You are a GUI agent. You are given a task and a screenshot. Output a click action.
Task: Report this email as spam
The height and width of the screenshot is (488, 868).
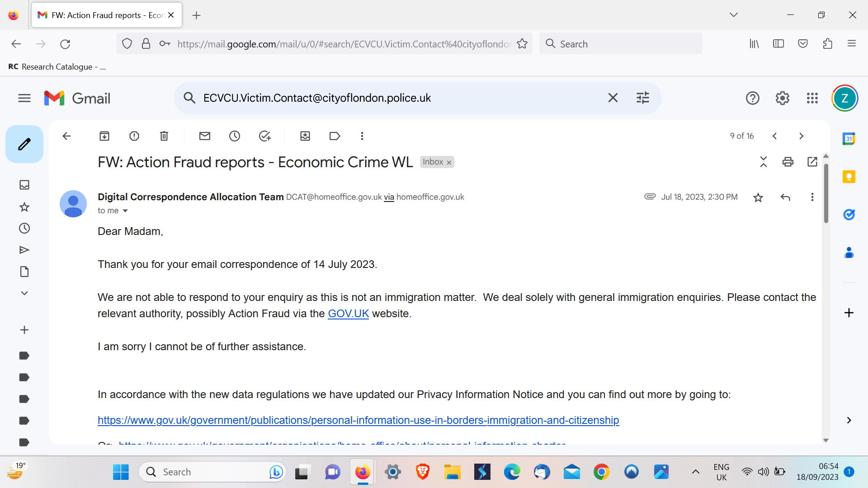click(134, 136)
